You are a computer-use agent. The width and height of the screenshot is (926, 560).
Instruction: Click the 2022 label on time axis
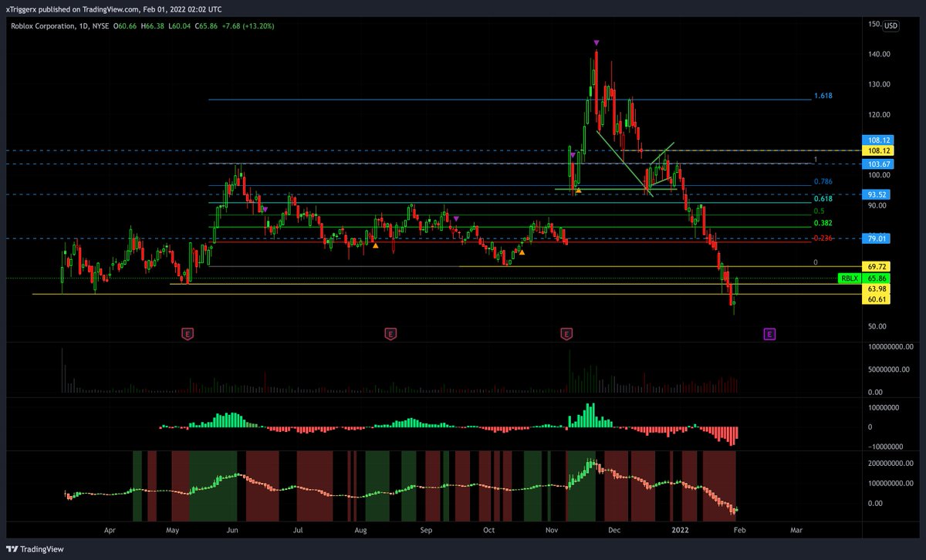pyautogui.click(x=680, y=530)
